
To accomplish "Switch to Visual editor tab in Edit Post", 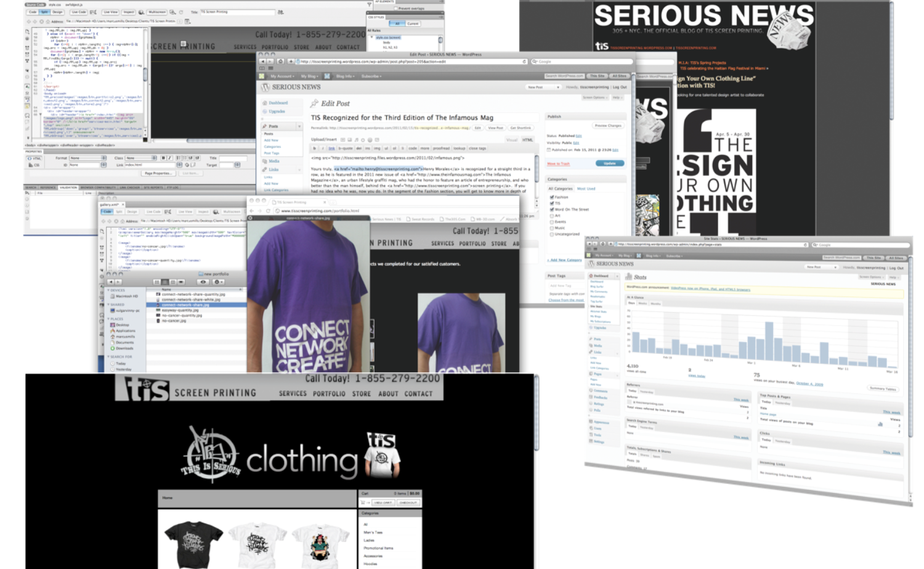I will click(512, 140).
